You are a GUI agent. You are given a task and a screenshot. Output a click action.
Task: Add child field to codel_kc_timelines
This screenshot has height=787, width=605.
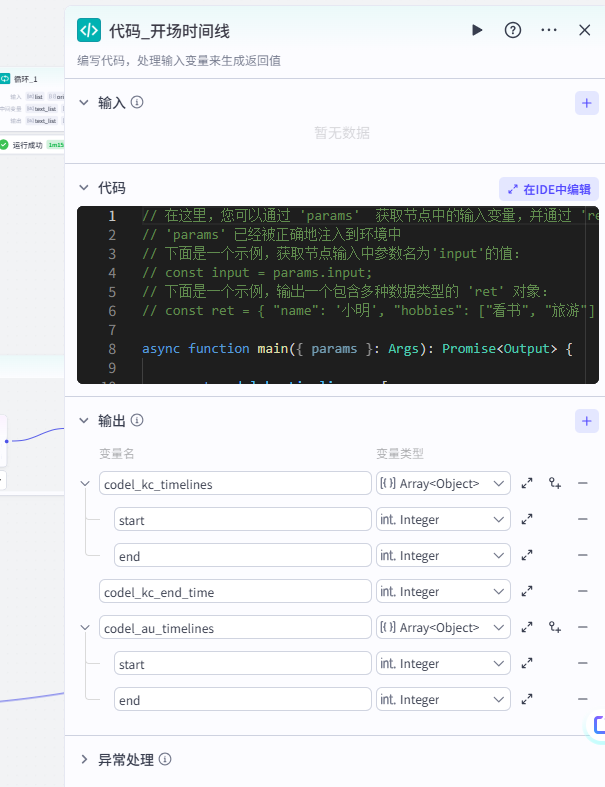pyautogui.click(x=555, y=483)
